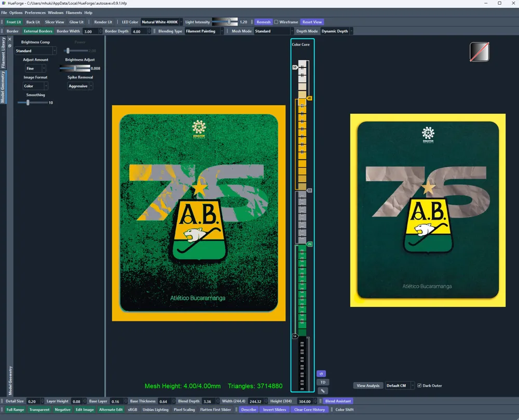Open Brightness Comp Standard dropdown
Viewport: 519px width, 420px height.
click(35, 51)
